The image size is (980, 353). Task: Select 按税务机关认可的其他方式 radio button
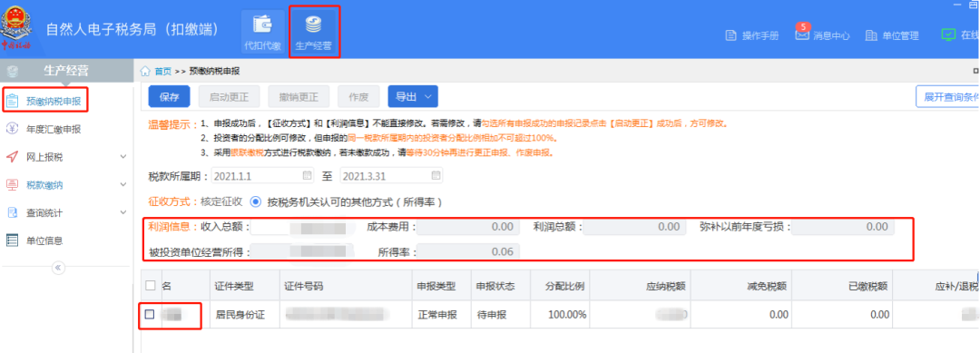(x=255, y=201)
